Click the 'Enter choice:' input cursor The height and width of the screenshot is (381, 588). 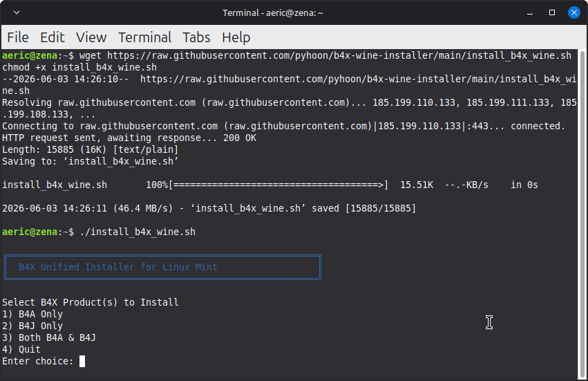pyautogui.click(x=82, y=361)
